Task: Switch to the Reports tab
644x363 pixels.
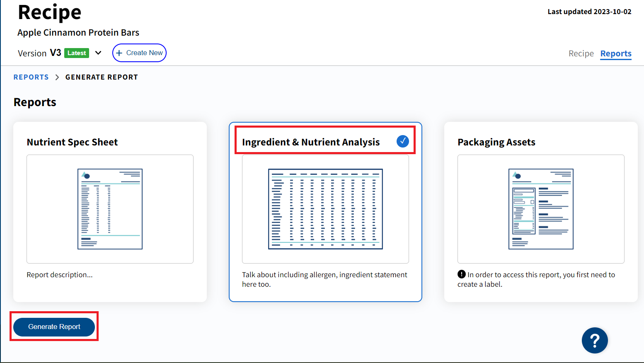Action: tap(616, 53)
